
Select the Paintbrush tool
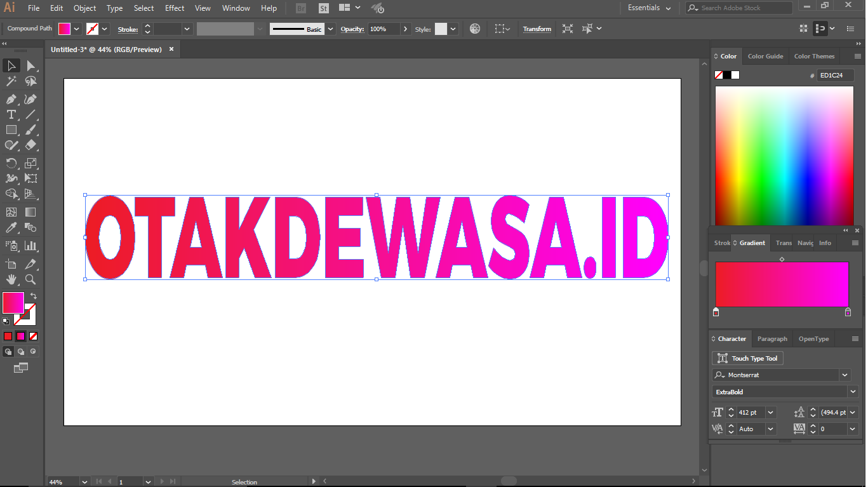(x=30, y=130)
